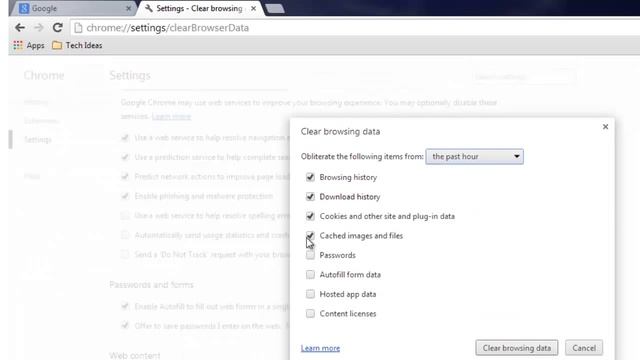Image resolution: width=640 pixels, height=360 pixels.
Task: Click the page icon in the address bar
Action: 78,28
